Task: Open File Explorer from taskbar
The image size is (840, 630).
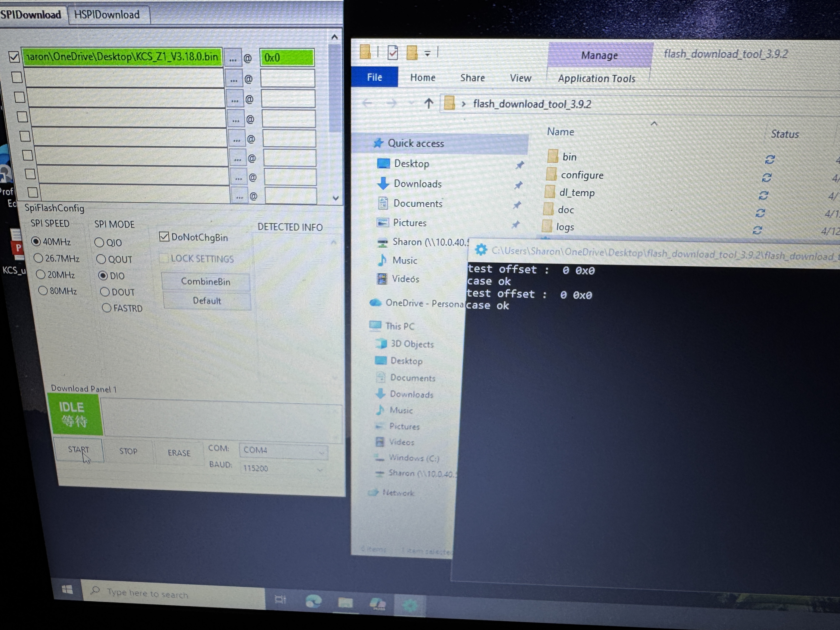Action: click(345, 603)
